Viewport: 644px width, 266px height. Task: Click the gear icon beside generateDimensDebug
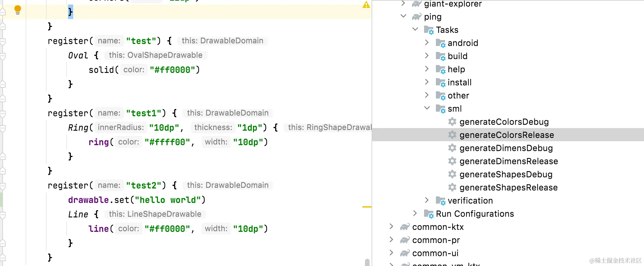(452, 148)
